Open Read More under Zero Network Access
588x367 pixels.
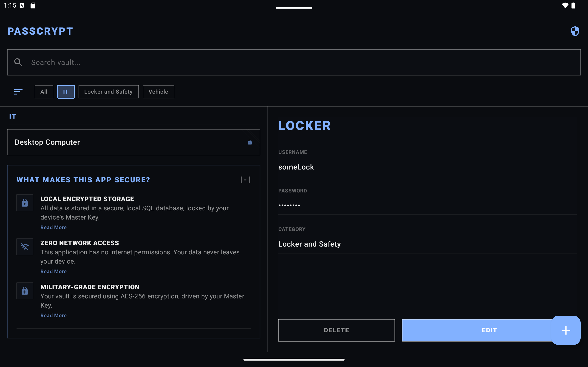53,271
